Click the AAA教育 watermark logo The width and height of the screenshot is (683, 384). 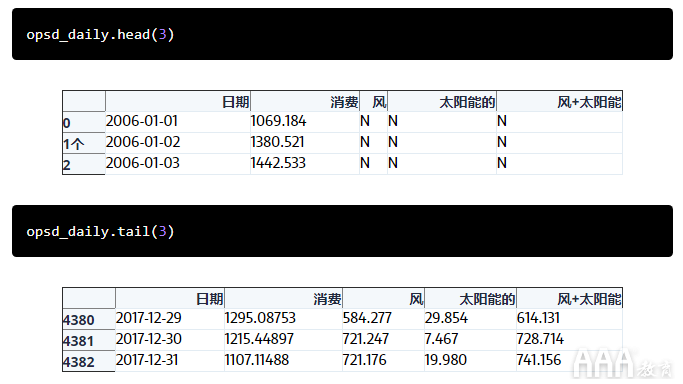[x=623, y=364]
